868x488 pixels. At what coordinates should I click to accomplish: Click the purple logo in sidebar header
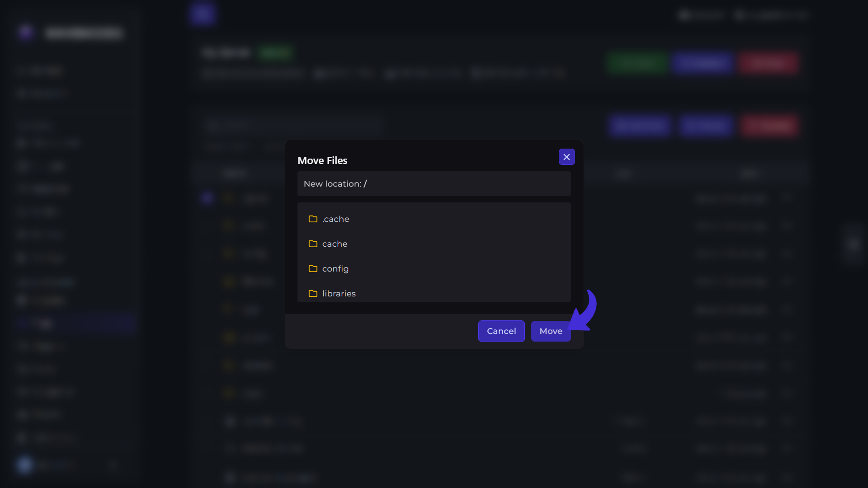point(26,33)
